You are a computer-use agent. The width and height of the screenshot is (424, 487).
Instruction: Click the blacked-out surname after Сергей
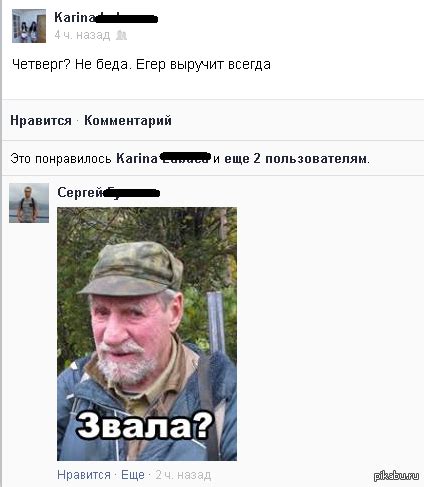point(132,193)
